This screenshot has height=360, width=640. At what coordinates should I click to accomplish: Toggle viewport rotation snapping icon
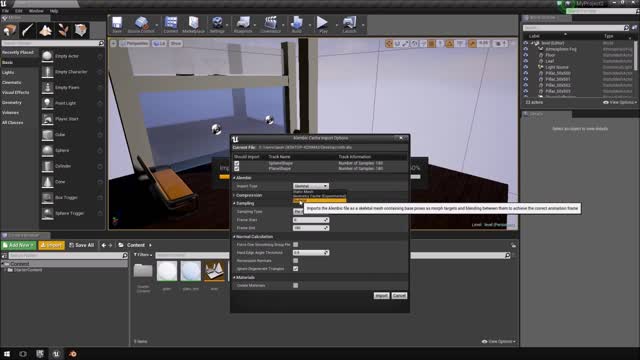coord(449,44)
